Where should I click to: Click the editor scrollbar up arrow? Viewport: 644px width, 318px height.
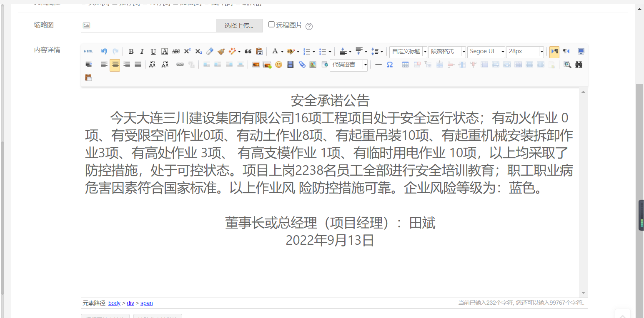point(583,92)
